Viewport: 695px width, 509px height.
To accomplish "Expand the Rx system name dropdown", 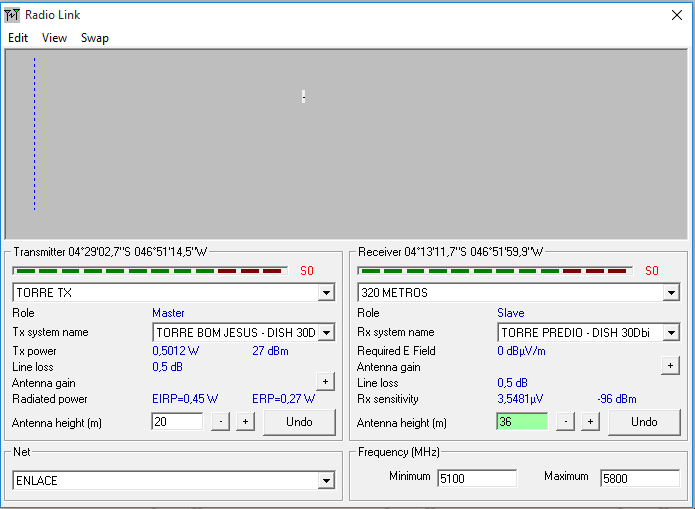I will 671,333.
